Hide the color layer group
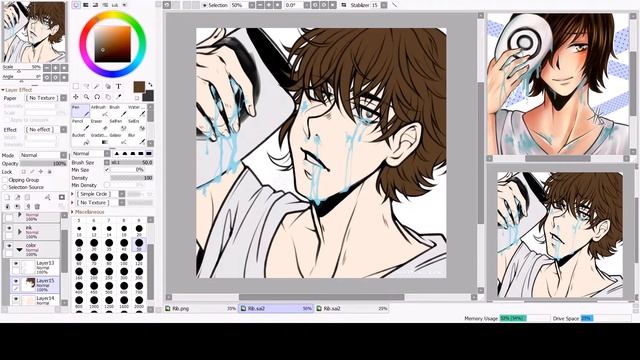 click(9, 246)
